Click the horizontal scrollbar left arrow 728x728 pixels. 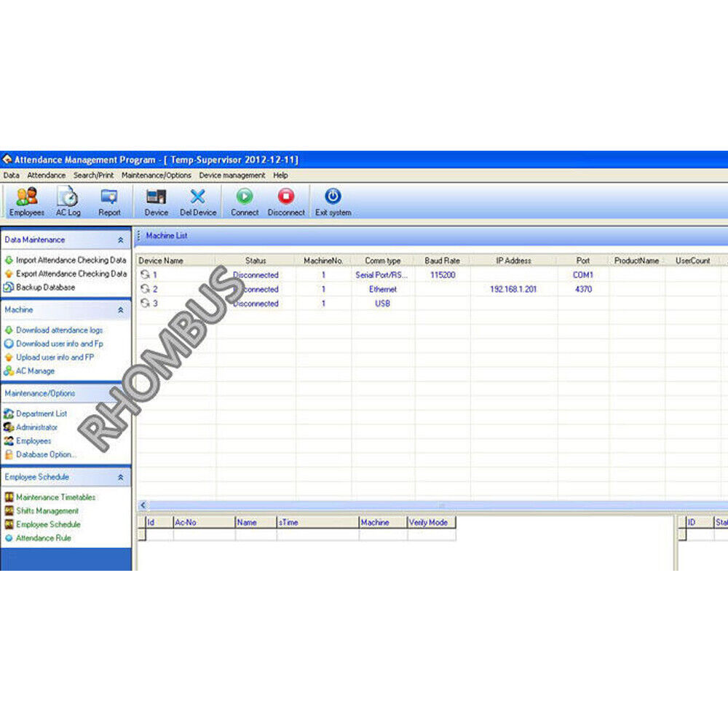click(143, 505)
